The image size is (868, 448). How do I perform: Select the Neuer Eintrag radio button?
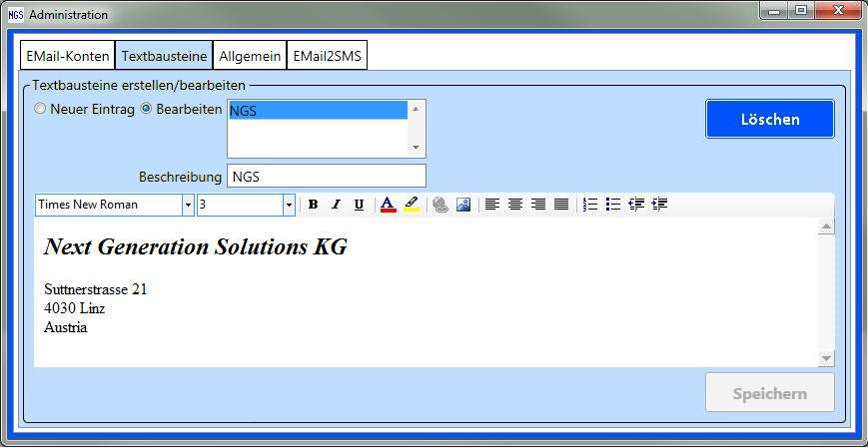click(39, 109)
